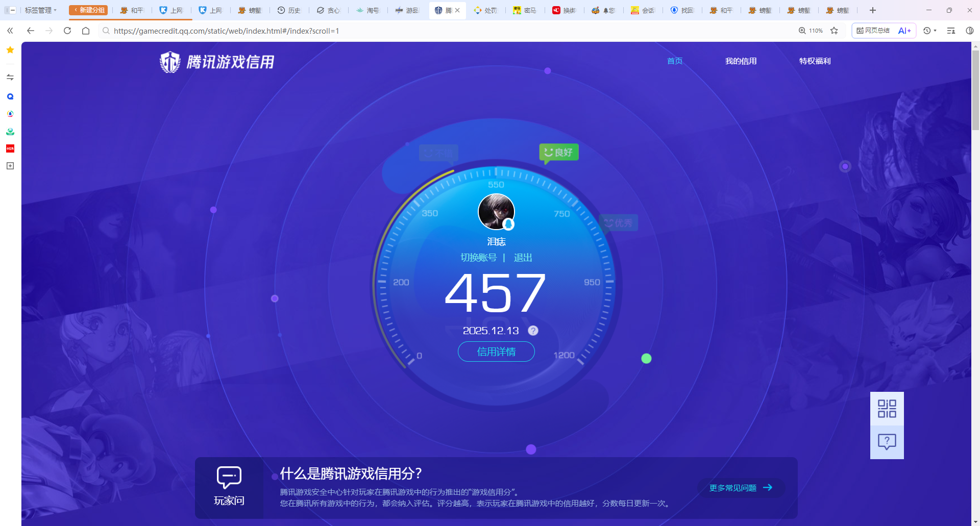Click the user avatar above 泪痣
This screenshot has width=980, height=526.
(497, 211)
